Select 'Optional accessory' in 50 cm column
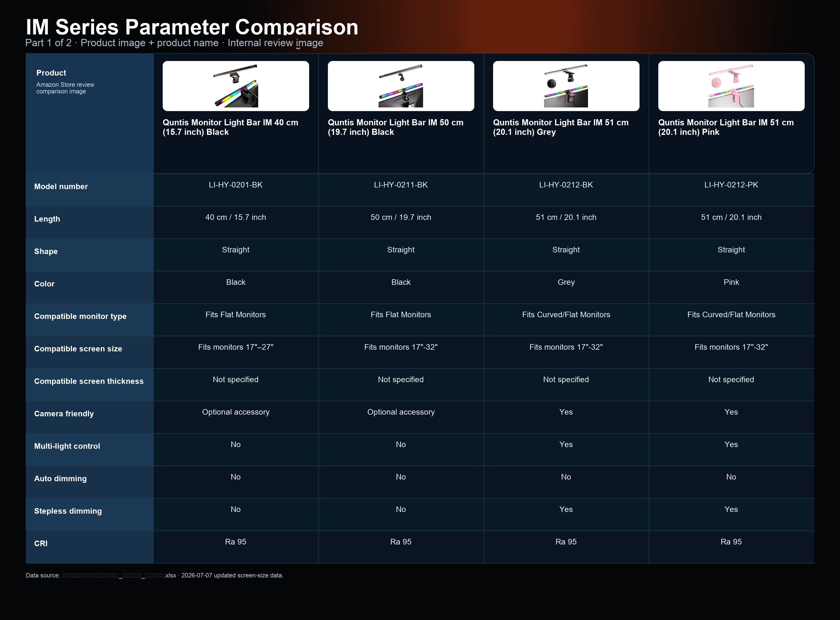The image size is (840, 620). [x=401, y=412]
